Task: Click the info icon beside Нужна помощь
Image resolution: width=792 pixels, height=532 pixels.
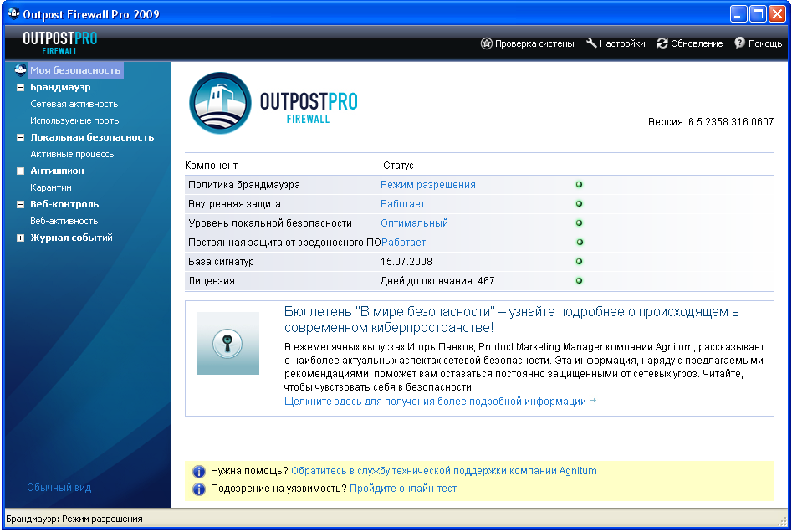Action: click(x=199, y=472)
